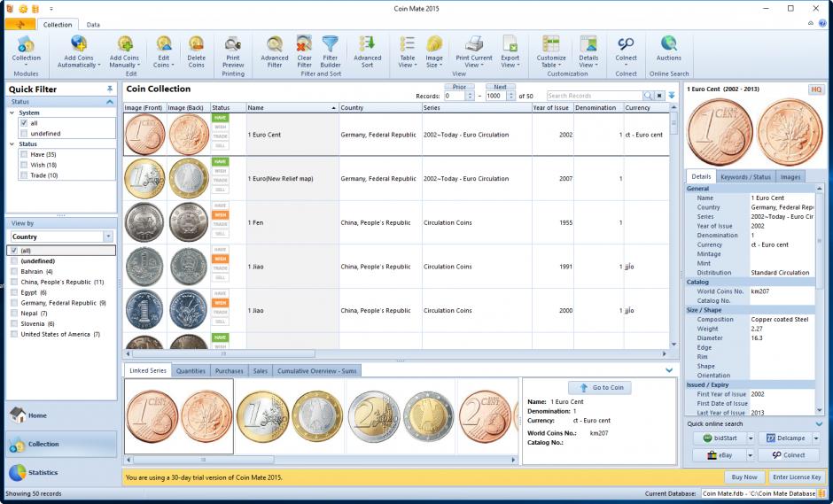Click the search magnifier icon in records box
Image resolution: width=833 pixels, height=504 pixels.
(x=648, y=96)
